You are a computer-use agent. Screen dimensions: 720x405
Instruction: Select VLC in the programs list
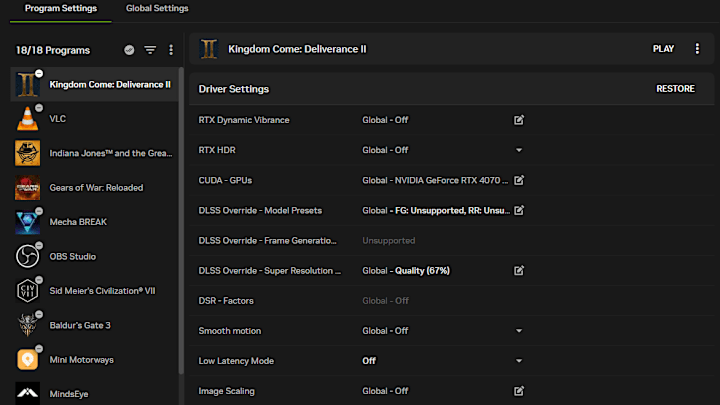coord(94,119)
